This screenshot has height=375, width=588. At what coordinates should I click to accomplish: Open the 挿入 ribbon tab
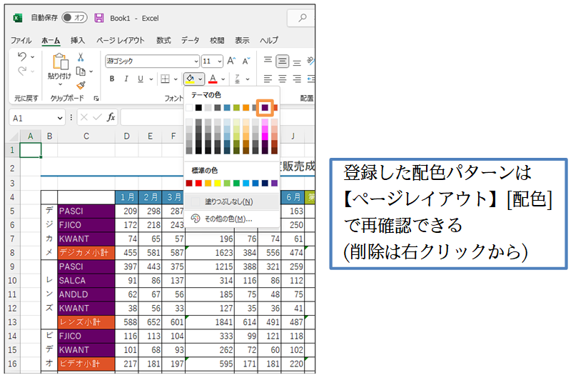tap(78, 41)
